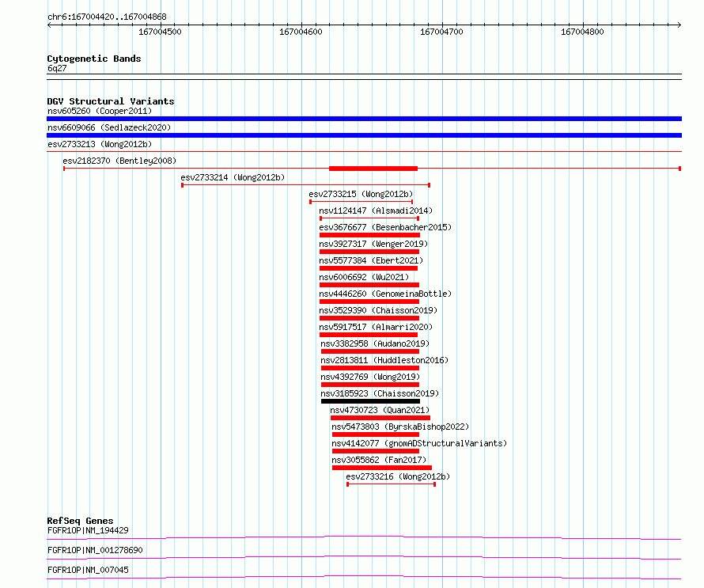Click the DGV Structural Variants track title
704x588 pixels.
click(x=110, y=101)
